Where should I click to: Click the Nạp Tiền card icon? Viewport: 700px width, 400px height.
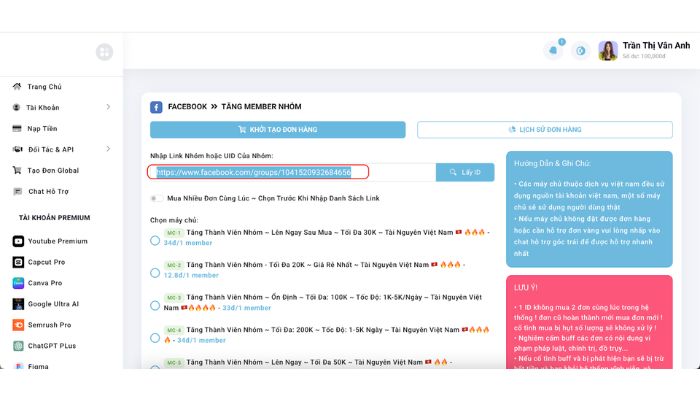click(17, 128)
